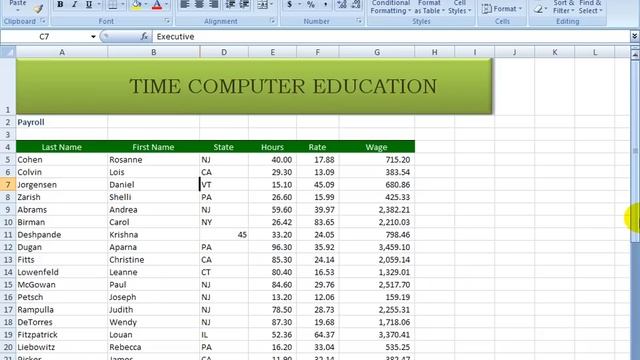The height and width of the screenshot is (360, 640).
Task: Decrease decimal places
Action: pos(356,4)
